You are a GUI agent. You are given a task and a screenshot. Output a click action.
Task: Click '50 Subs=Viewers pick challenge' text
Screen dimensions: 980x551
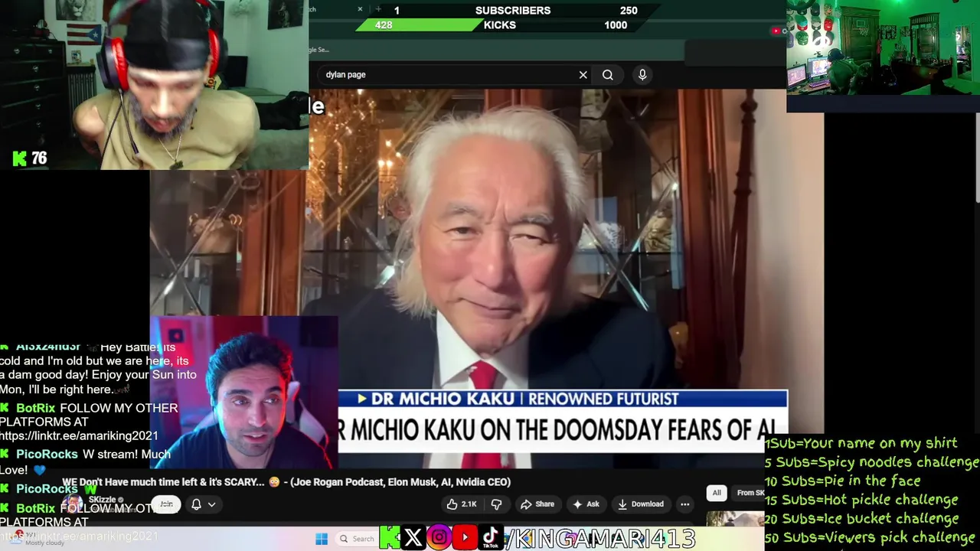870,537
